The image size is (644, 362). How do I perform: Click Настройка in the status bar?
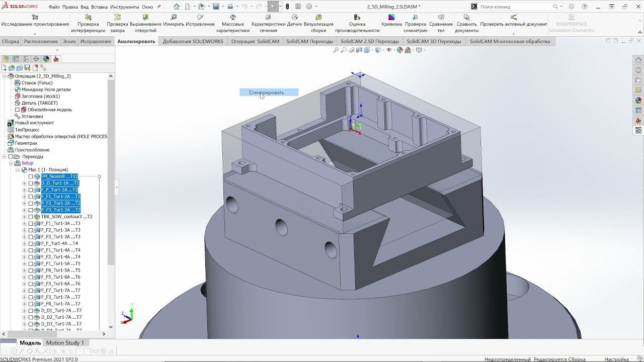tap(616, 359)
